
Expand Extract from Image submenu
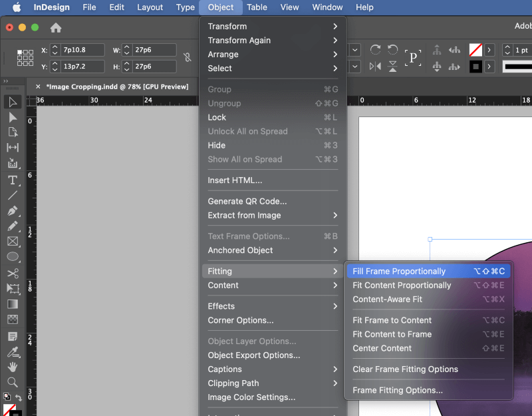tap(273, 215)
